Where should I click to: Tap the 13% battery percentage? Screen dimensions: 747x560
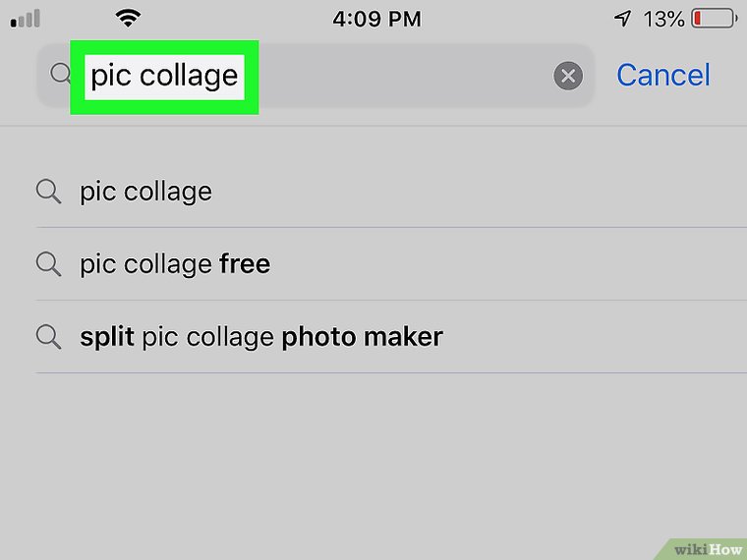663,18
